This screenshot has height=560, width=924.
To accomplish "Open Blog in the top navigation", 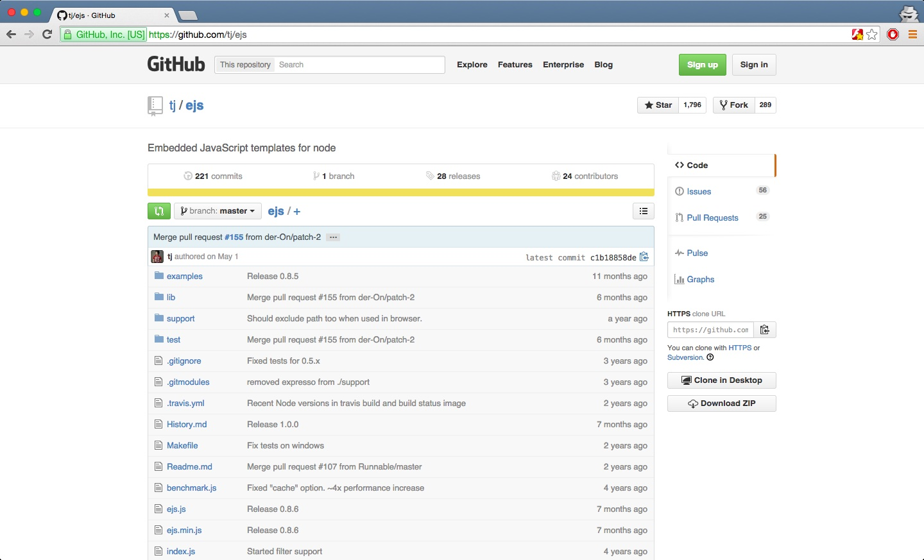I will pos(604,65).
